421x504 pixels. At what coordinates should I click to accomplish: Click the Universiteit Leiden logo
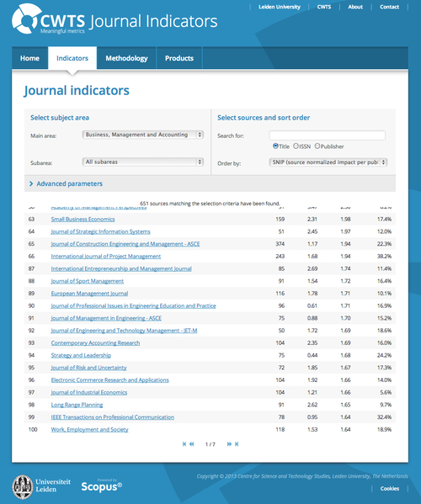coord(41,486)
